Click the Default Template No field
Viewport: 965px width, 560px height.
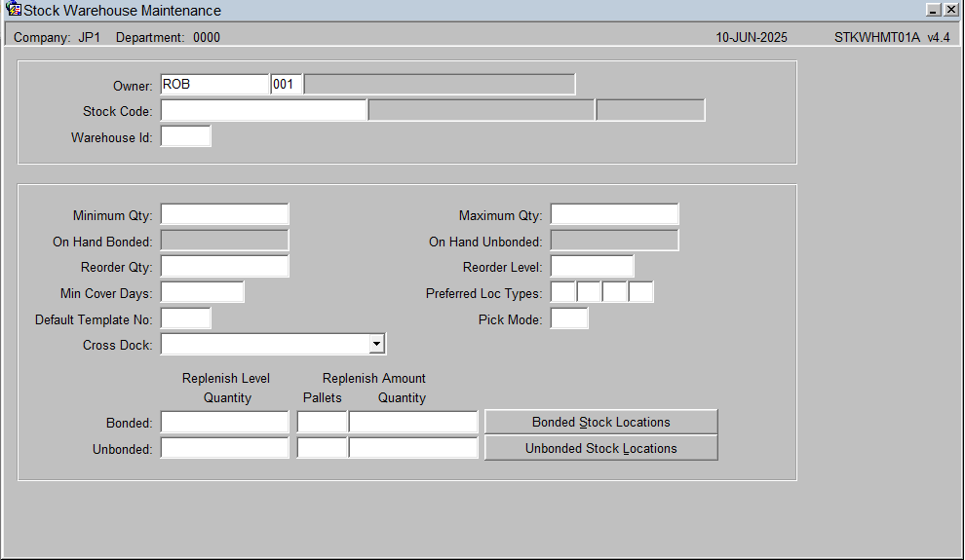(x=185, y=318)
